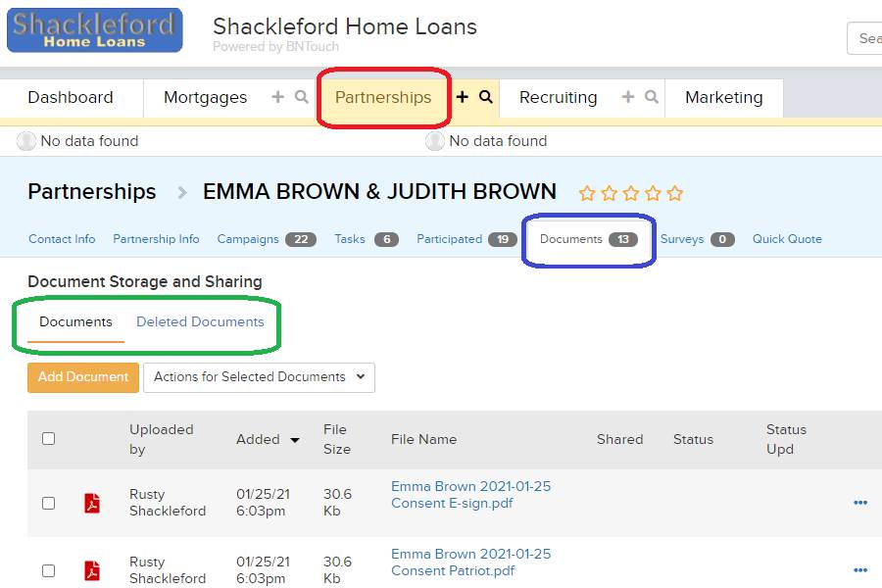Check the Consent Patriot.pdf row checkbox
882x588 pixels.
point(48,570)
